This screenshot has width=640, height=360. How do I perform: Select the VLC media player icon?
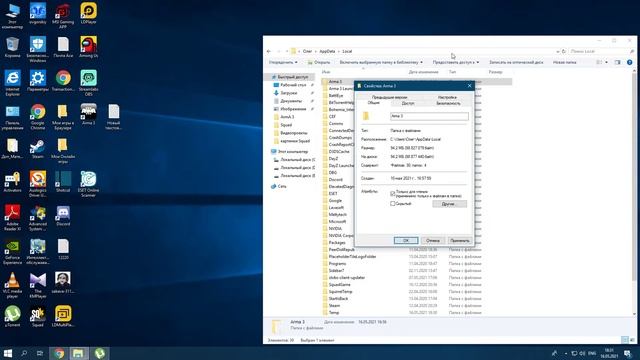[x=12, y=286]
